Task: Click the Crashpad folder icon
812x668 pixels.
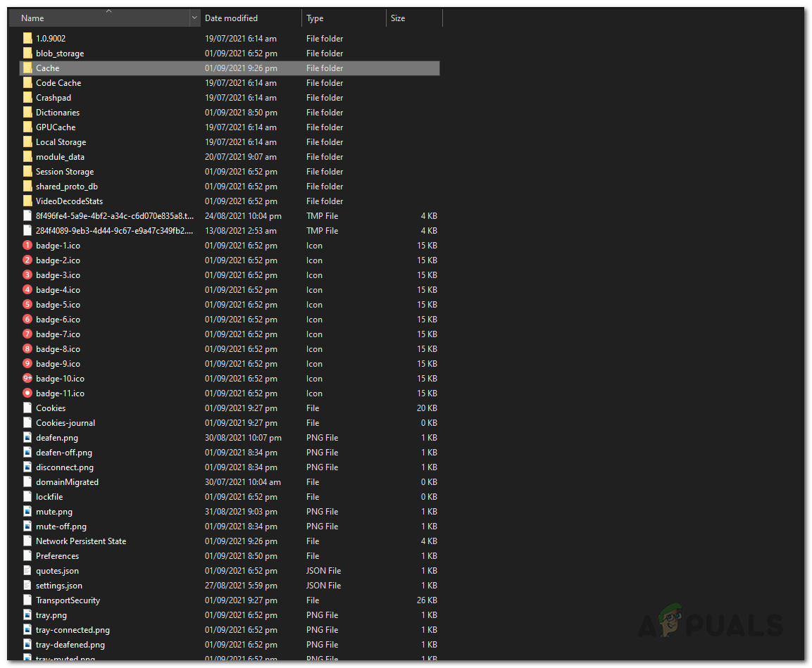Action: click(x=27, y=98)
